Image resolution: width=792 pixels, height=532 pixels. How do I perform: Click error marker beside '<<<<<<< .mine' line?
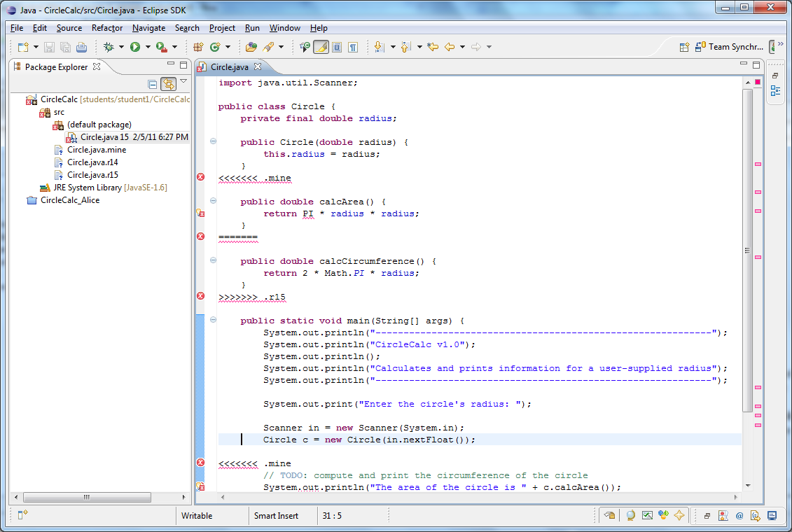tap(200, 177)
